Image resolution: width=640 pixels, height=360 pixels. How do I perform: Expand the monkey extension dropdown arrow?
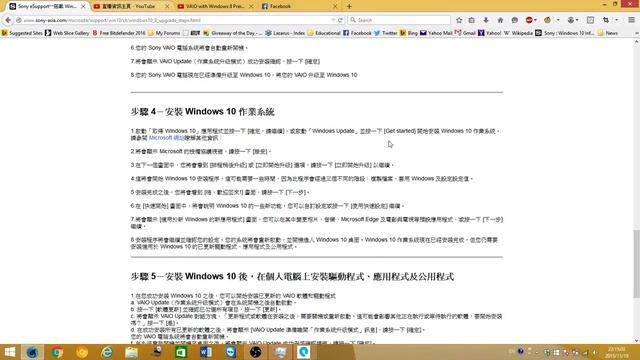coord(558,20)
